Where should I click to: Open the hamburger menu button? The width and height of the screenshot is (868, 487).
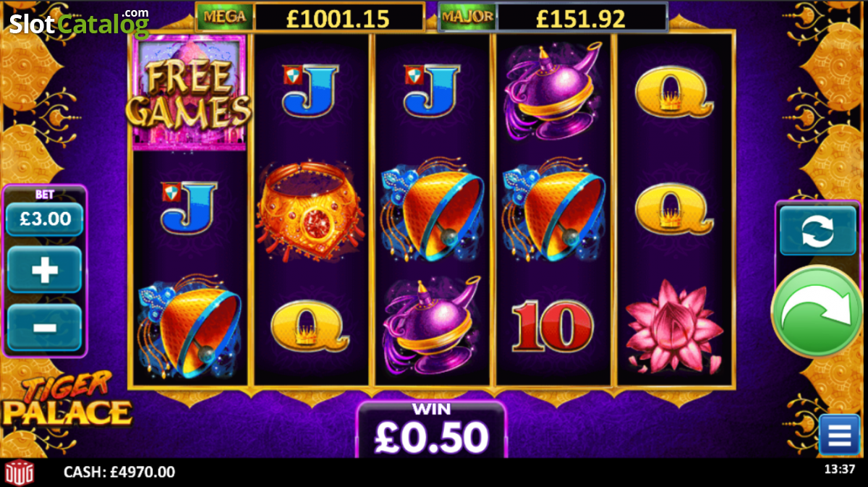click(839, 436)
